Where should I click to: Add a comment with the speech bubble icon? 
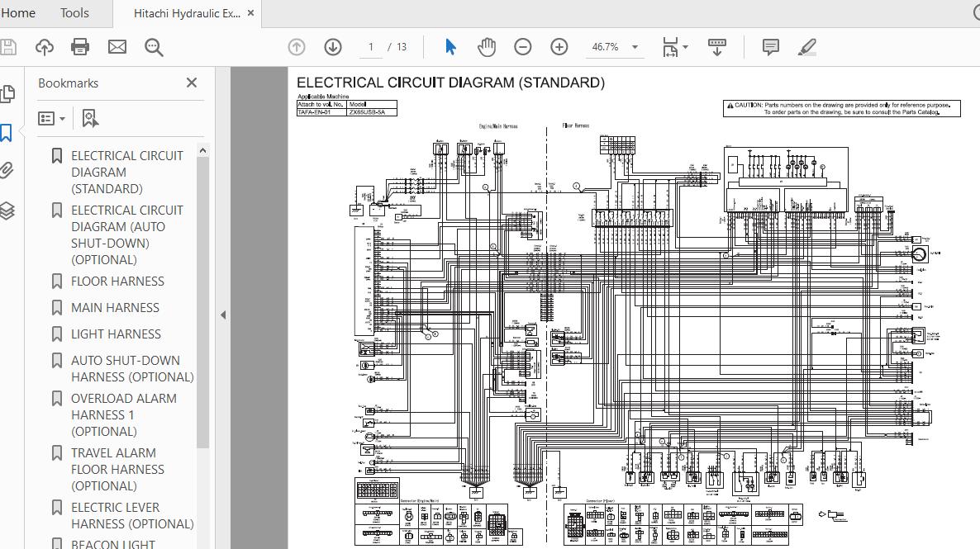tap(770, 47)
